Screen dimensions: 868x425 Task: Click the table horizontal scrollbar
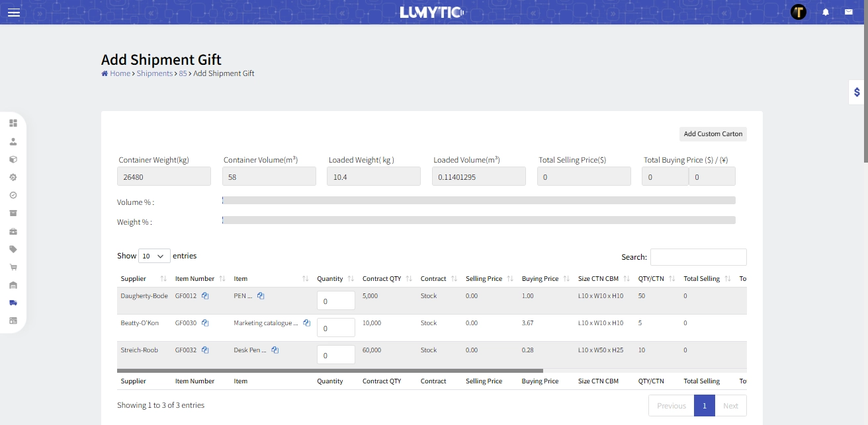coord(329,371)
